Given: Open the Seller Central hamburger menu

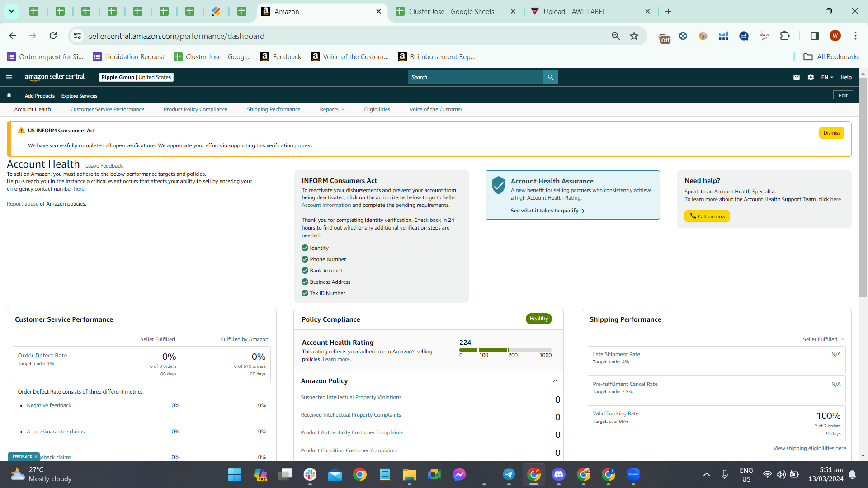Looking at the screenshot, I should click(9, 77).
